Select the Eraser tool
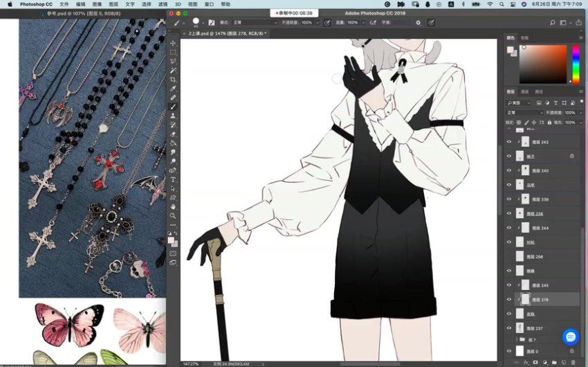The width and height of the screenshot is (588, 367). [x=173, y=134]
